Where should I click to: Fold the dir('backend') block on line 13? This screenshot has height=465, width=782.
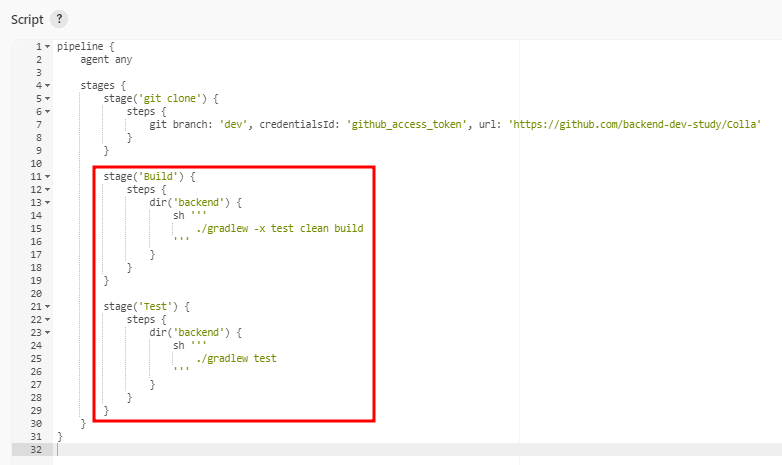click(x=47, y=202)
